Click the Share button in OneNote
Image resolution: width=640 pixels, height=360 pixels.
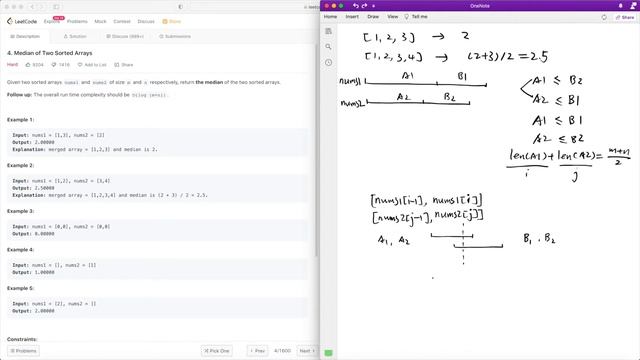point(625,17)
